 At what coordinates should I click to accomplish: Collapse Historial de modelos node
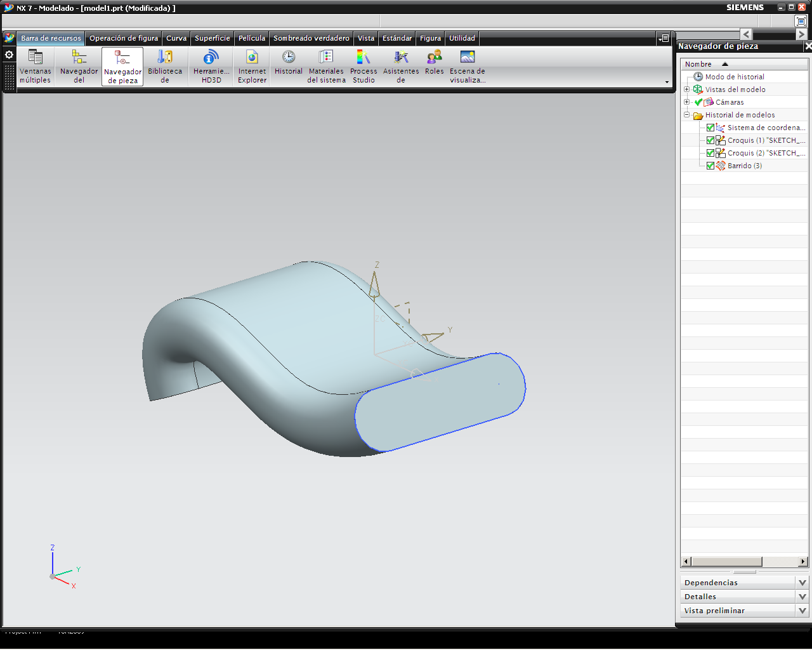pyautogui.click(x=686, y=115)
